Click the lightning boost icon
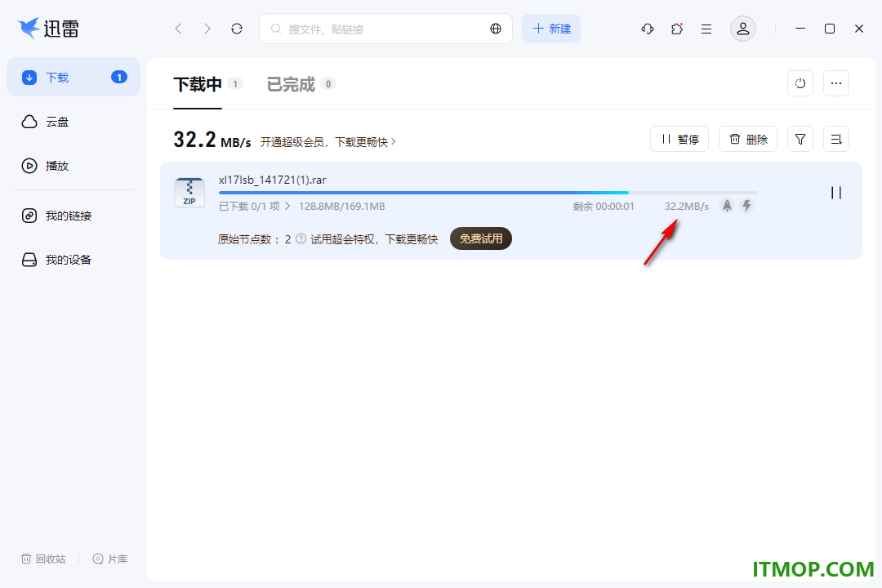The width and height of the screenshot is (882, 588). coord(747,206)
